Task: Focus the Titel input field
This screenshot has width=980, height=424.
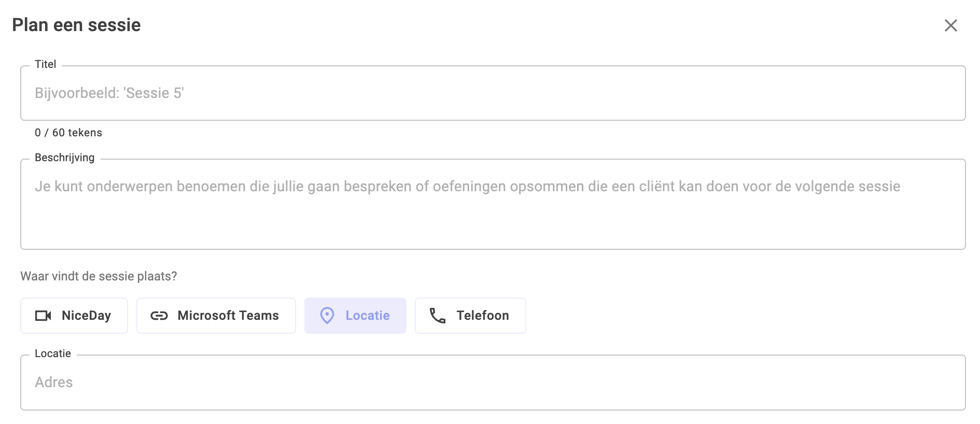Action: 493,93
